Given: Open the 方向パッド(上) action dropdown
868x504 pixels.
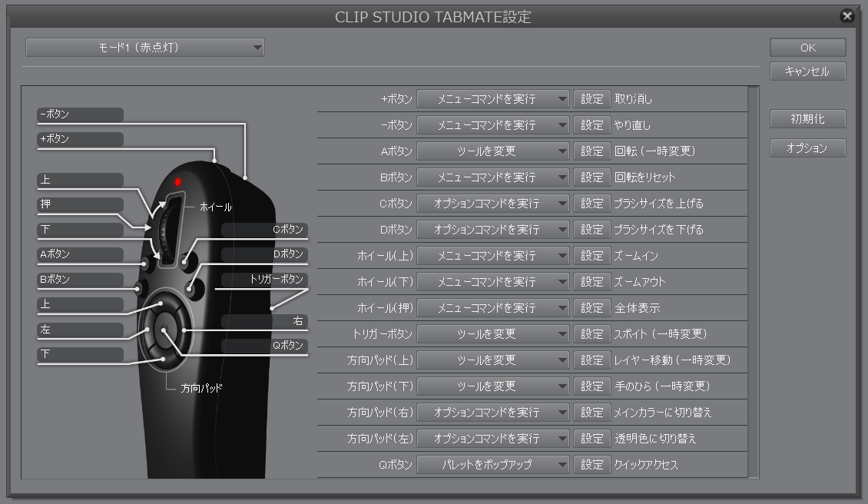Looking at the screenshot, I should [492, 360].
